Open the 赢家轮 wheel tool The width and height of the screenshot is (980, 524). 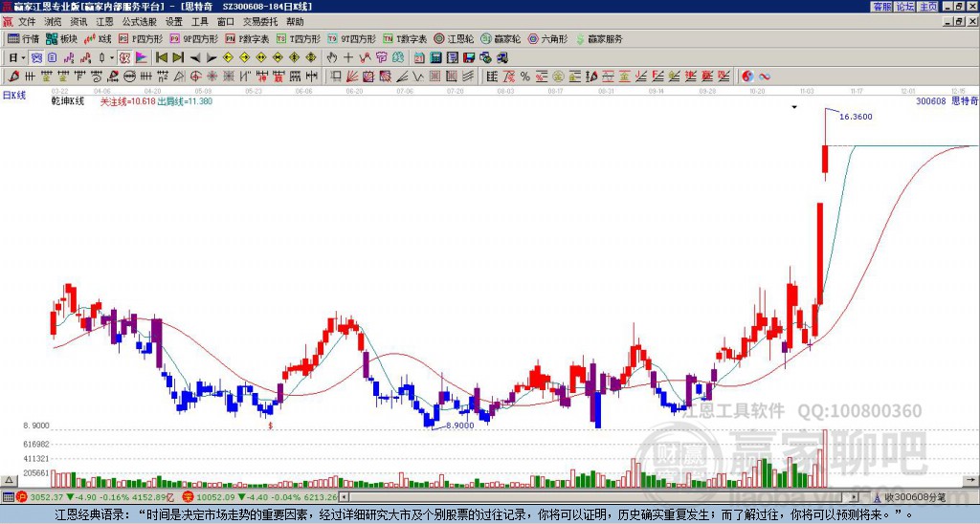tap(501, 38)
